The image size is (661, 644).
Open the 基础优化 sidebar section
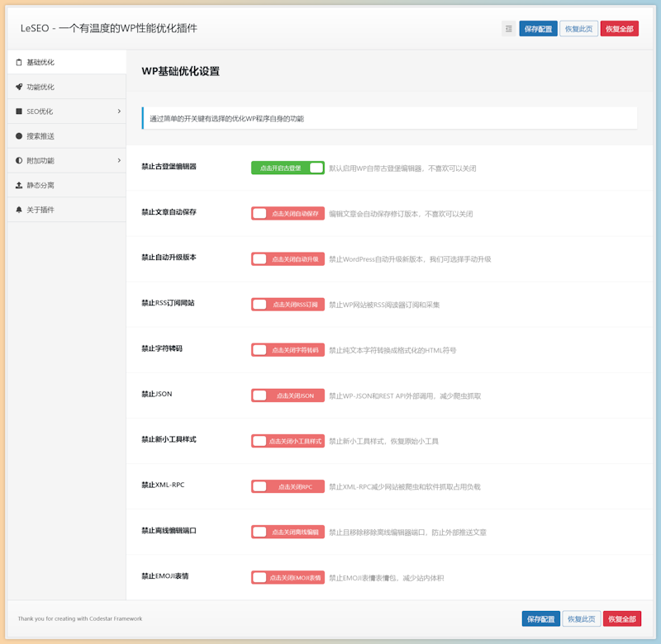pyautogui.click(x=67, y=63)
